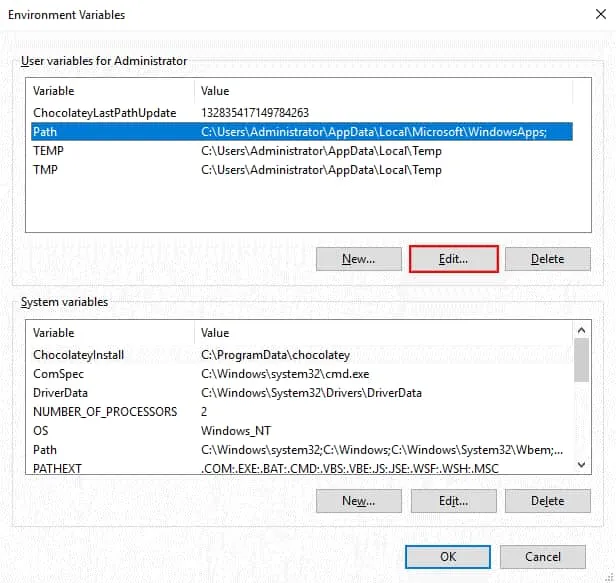
Task: Select the TEMP user variable row
Action: 50,151
